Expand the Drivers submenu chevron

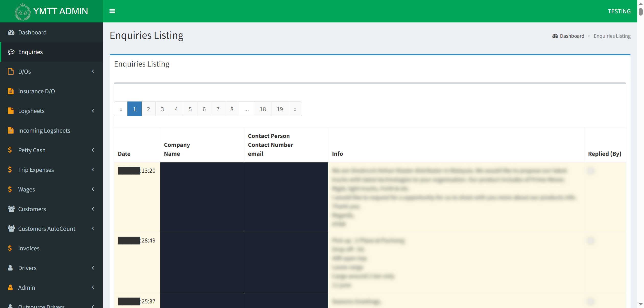pos(93,268)
